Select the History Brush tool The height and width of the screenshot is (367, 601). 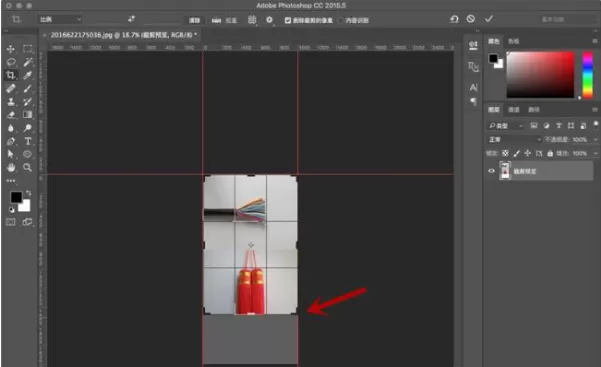point(27,102)
